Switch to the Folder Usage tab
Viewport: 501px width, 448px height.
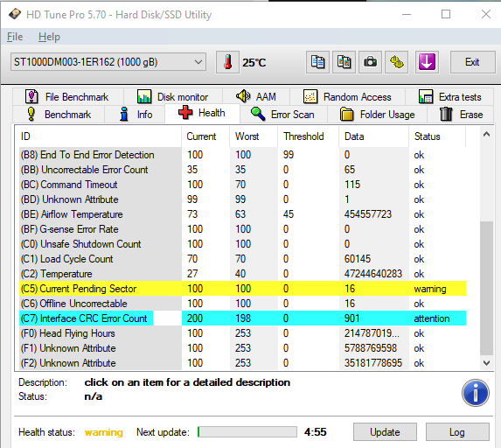pyautogui.click(x=378, y=114)
